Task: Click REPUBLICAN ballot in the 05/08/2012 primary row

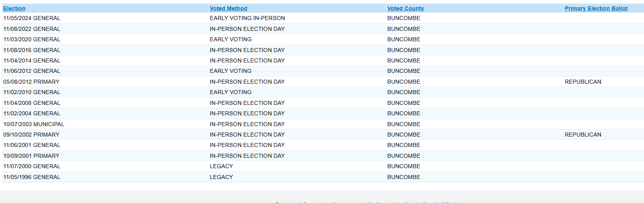Action: pyautogui.click(x=583, y=82)
